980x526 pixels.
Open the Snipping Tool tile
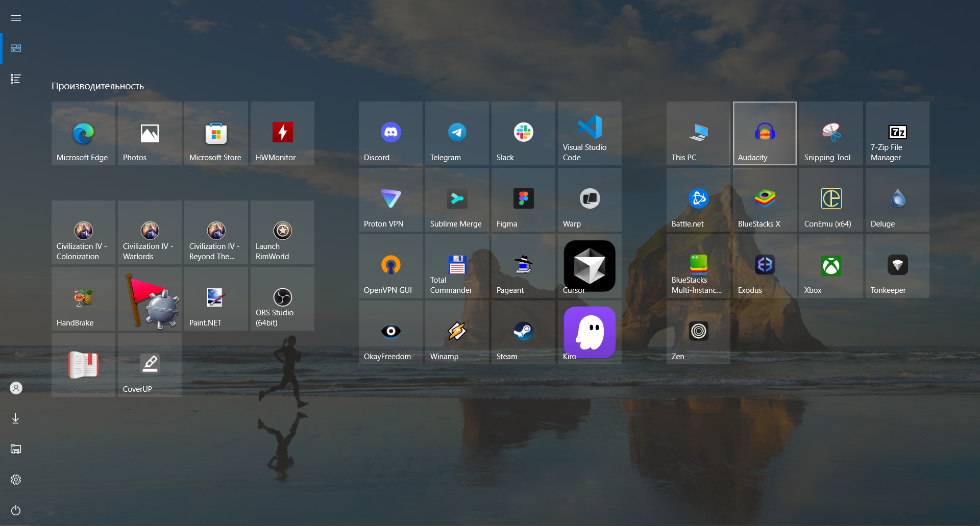[x=831, y=133]
